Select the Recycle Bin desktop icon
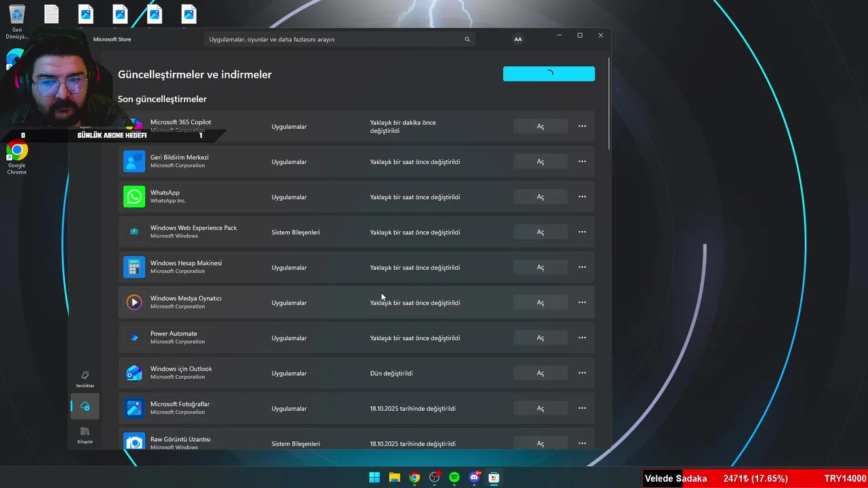This screenshot has width=868, height=488. coord(17,22)
